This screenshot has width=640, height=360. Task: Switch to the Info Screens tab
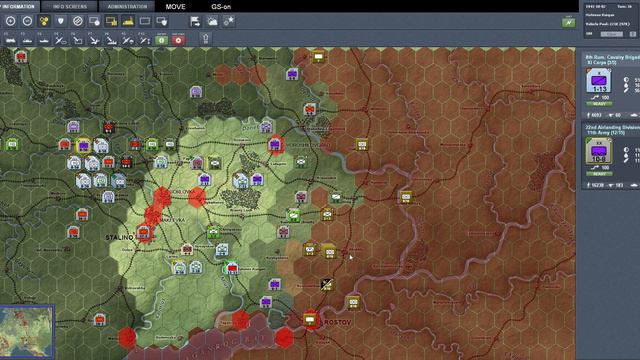point(70,6)
